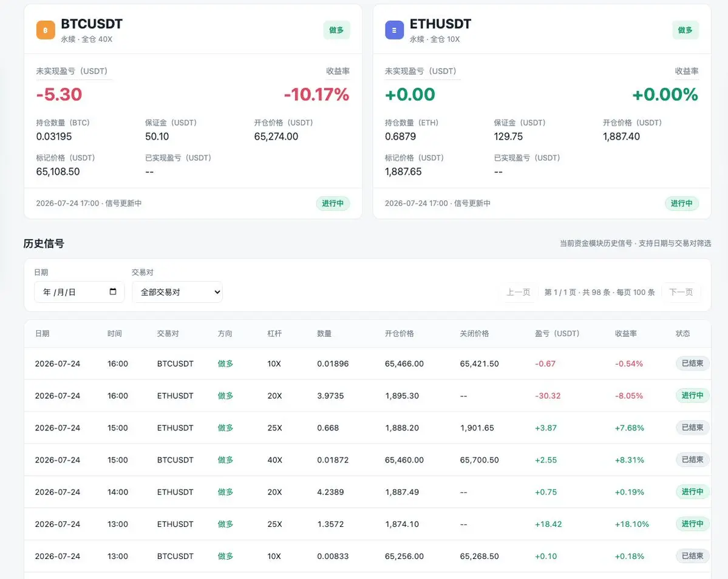This screenshot has width=728, height=579.
Task: Click 进行中 status on BTCUSDT card
Action: pyautogui.click(x=333, y=203)
